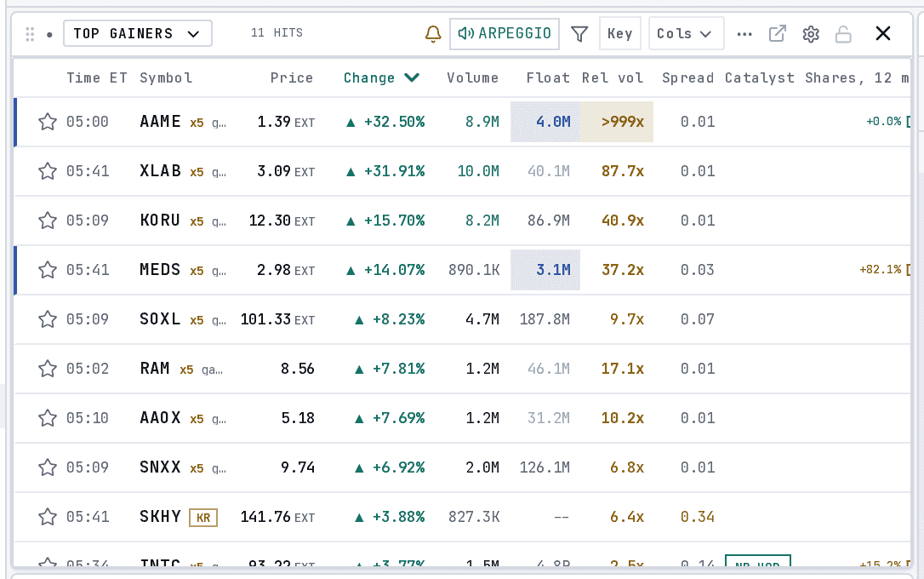924x579 pixels.
Task: Select the SOXL symbol
Action: (x=160, y=319)
